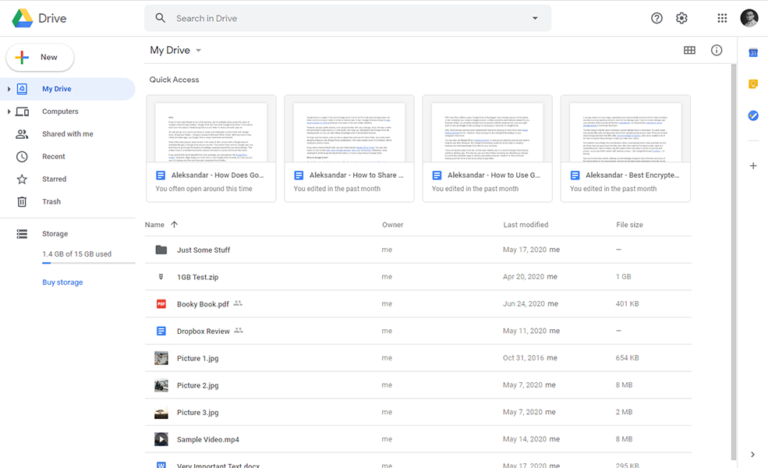Open Google Keep side panel icon
Image resolution: width=768 pixels, height=468 pixels.
753,84
